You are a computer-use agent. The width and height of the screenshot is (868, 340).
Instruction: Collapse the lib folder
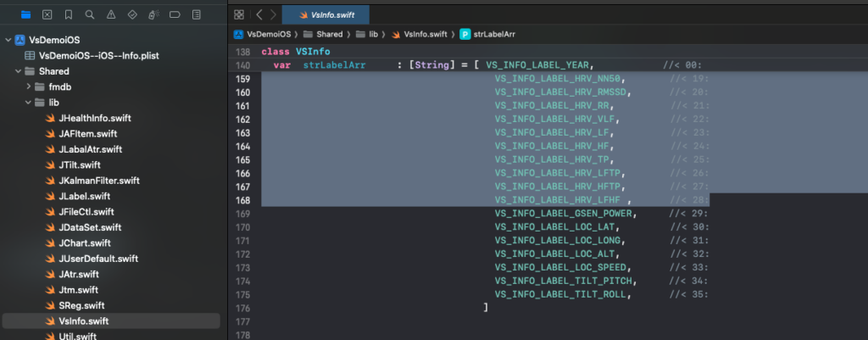tap(28, 103)
